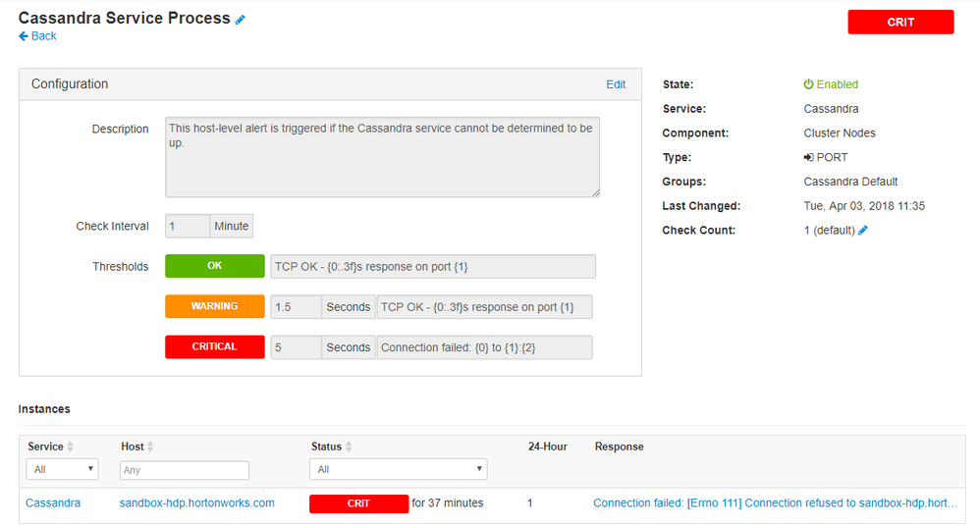The width and height of the screenshot is (980, 528).
Task: Click the WARNING seconds value 1.5
Action: (296, 307)
